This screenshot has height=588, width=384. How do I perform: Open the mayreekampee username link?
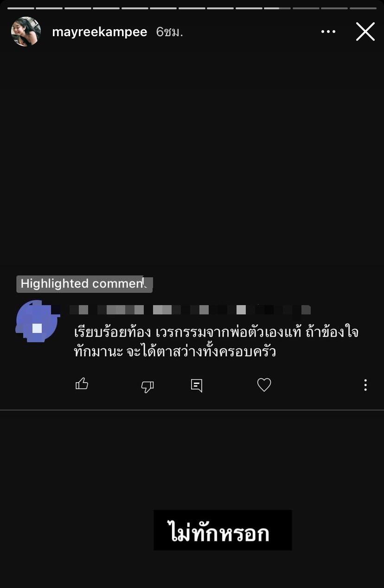tap(100, 32)
